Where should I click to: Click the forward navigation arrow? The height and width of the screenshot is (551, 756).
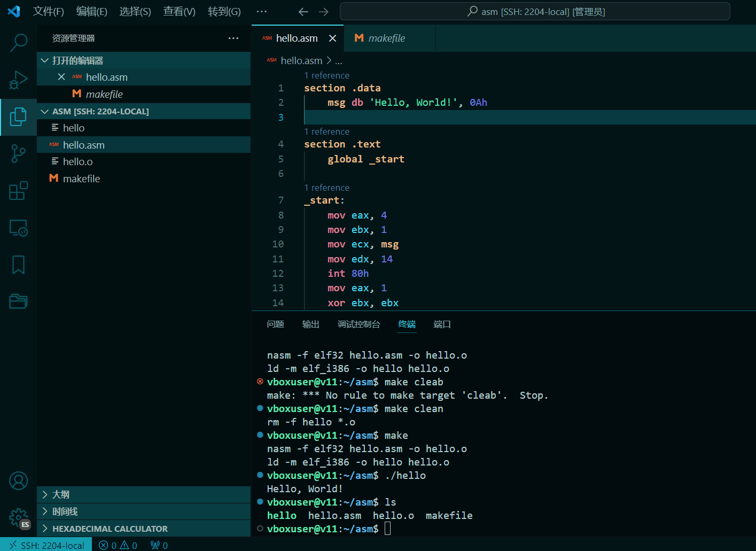324,11
